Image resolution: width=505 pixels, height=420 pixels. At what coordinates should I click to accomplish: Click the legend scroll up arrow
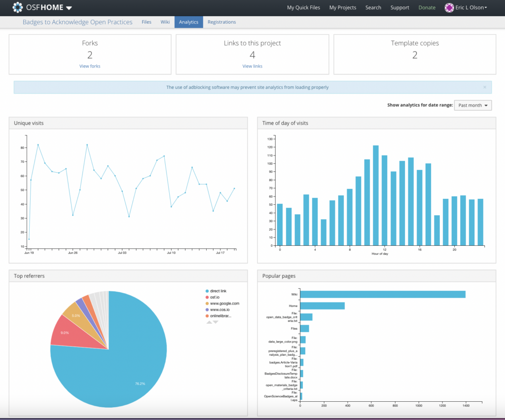tap(209, 322)
